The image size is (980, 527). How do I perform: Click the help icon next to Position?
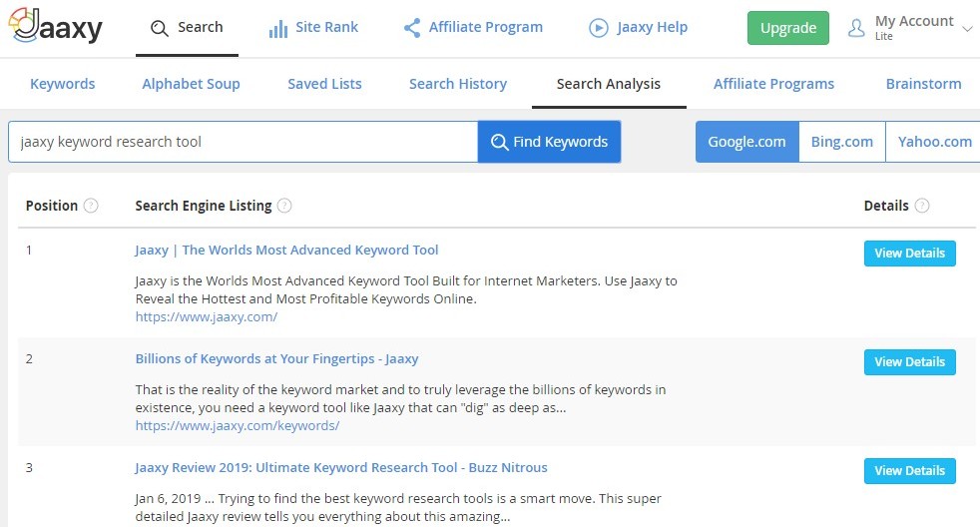pyautogui.click(x=91, y=206)
